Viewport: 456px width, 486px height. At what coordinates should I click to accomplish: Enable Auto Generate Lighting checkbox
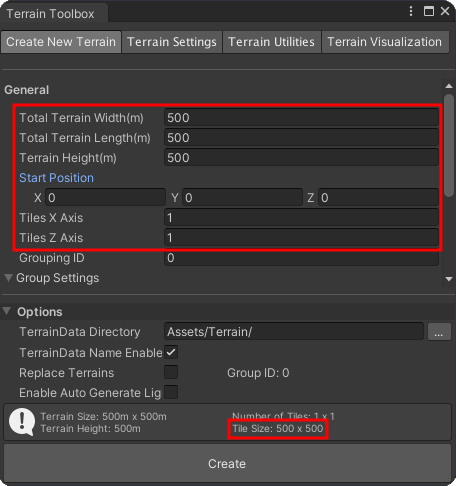171,392
